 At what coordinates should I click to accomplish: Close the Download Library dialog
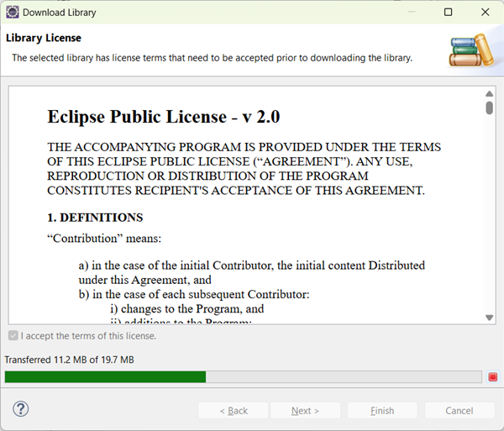(485, 13)
